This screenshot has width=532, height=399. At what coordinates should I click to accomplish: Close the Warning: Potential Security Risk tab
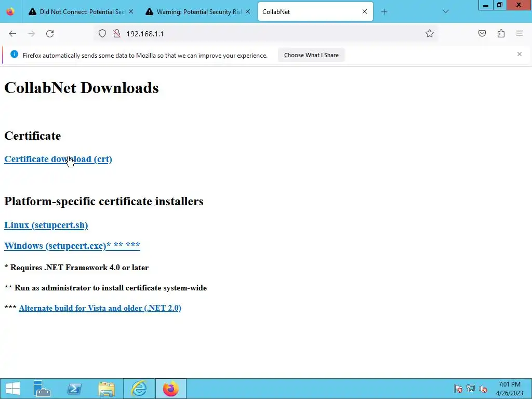click(x=248, y=11)
